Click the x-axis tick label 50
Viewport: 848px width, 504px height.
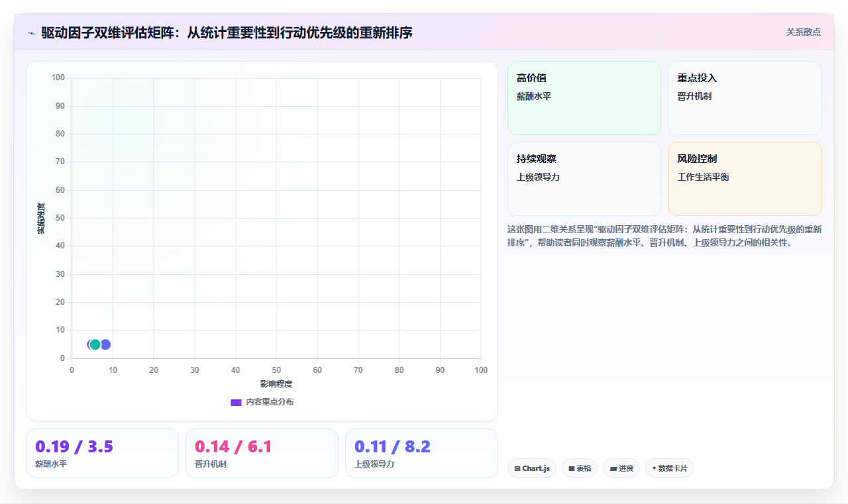[276, 370]
